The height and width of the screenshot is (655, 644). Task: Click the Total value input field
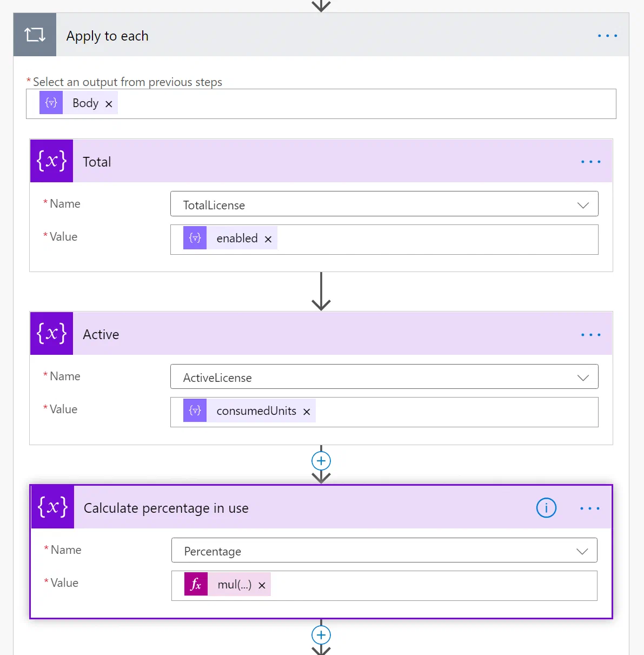(384, 240)
